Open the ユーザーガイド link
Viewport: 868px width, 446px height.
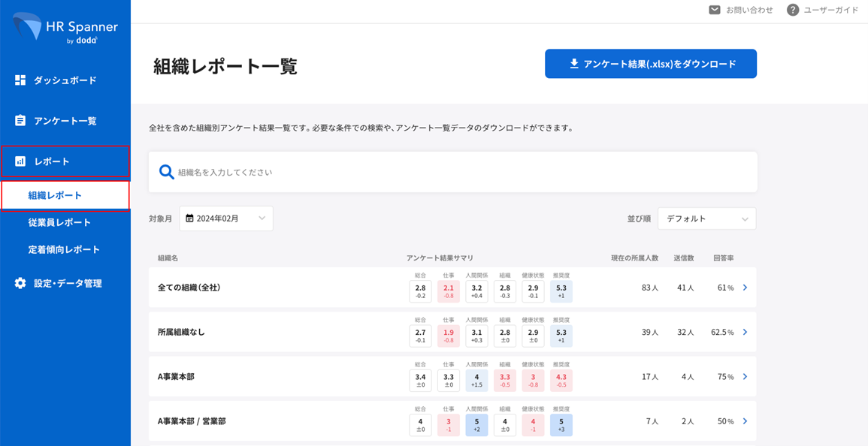(x=830, y=10)
